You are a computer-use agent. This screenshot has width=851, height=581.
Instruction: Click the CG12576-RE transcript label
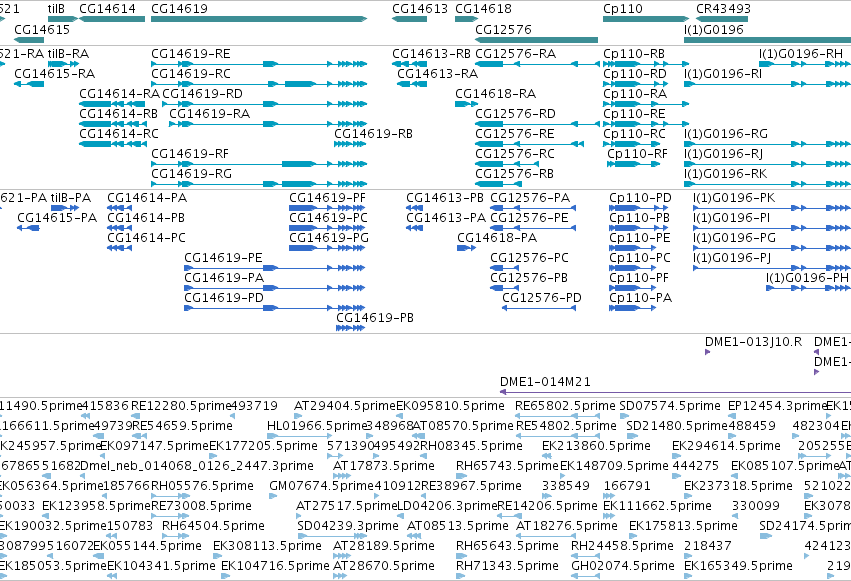[515, 134]
